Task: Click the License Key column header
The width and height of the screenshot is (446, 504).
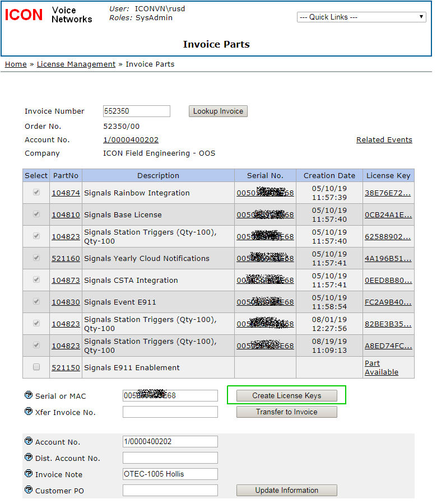Action: point(388,175)
